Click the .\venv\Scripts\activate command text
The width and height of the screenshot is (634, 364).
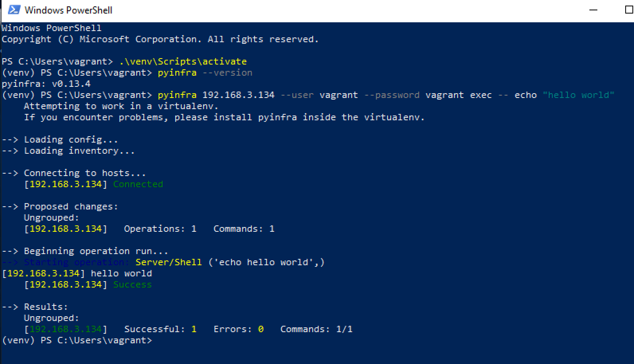[x=183, y=61]
